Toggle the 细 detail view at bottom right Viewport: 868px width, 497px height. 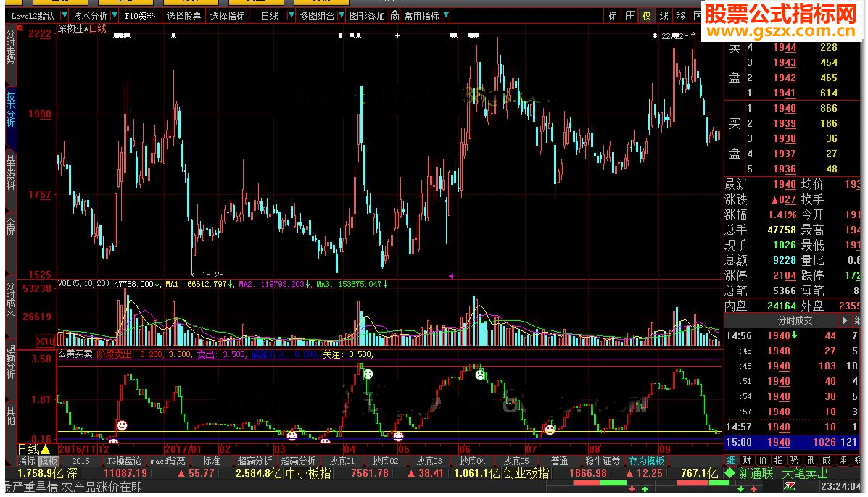tap(731, 460)
